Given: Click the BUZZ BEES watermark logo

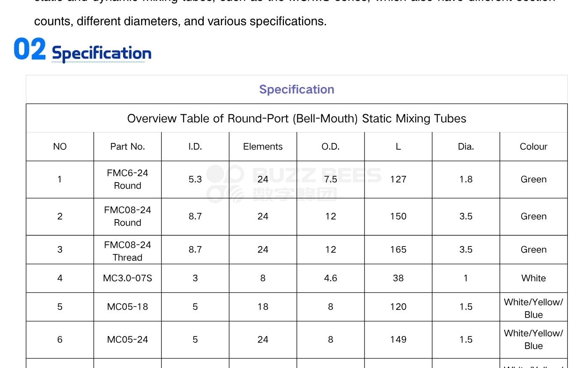Looking at the screenshot, I should pyautogui.click(x=293, y=184).
